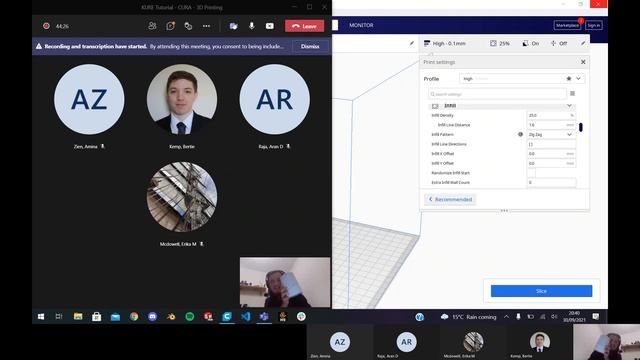Open the meeting chat in Teams
640x360 pixels.
click(x=170, y=26)
